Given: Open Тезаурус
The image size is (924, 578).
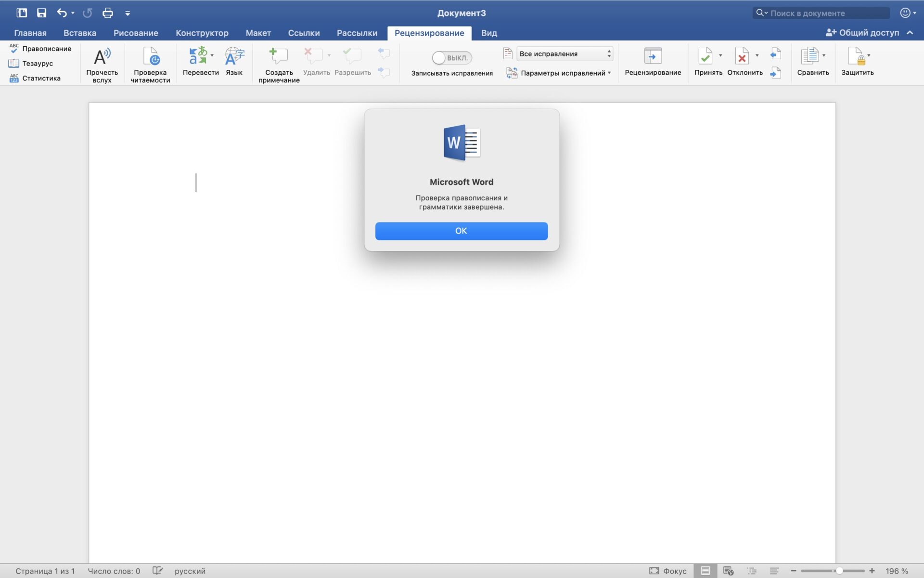Looking at the screenshot, I should 31,63.
